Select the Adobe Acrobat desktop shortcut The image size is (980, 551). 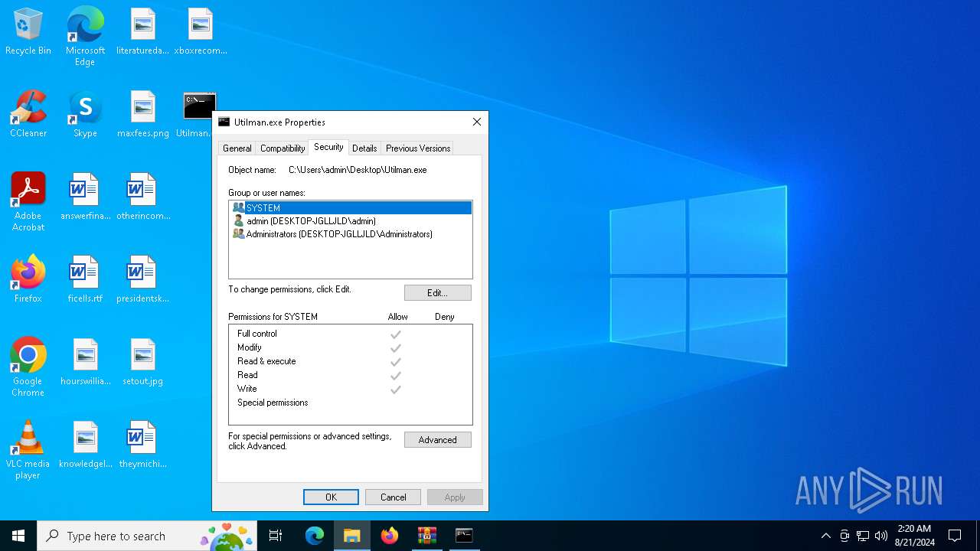[28, 202]
